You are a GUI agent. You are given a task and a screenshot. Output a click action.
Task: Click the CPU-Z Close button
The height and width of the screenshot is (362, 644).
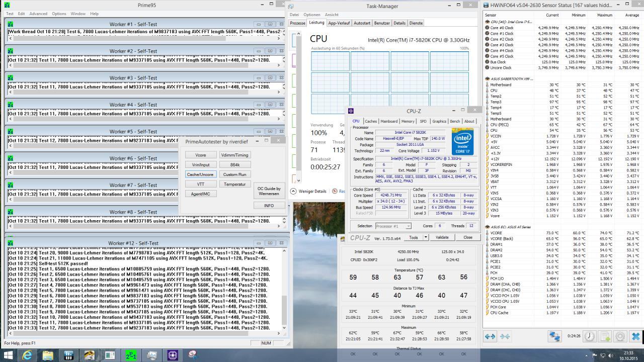click(467, 237)
